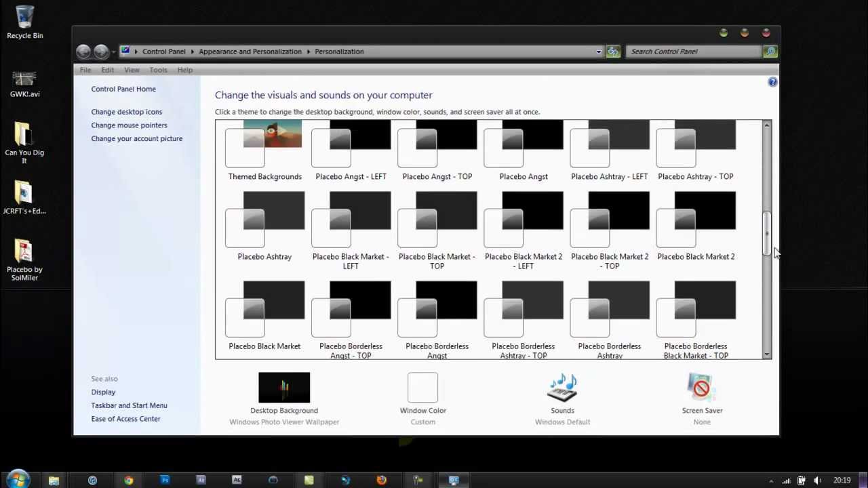
Task: Click the Forward navigation arrow
Action: pos(101,52)
